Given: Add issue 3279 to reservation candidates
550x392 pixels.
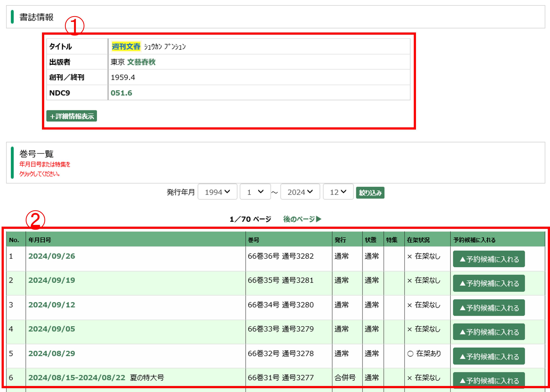Looking at the screenshot, I should coord(489,332).
